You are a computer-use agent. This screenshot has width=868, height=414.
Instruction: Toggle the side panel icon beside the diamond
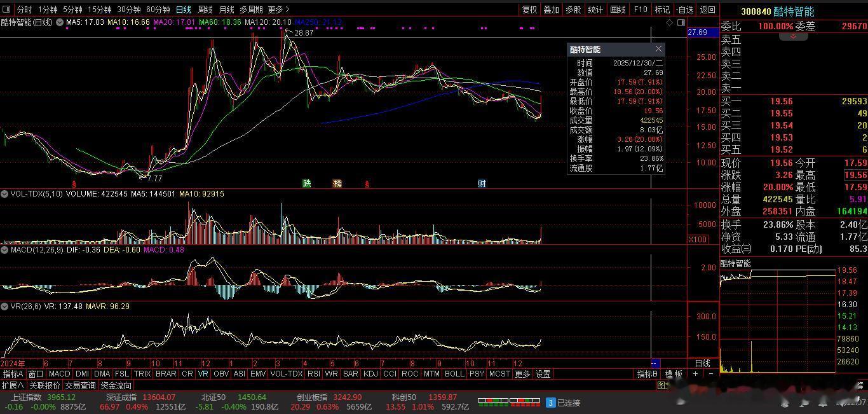[x=681, y=23]
